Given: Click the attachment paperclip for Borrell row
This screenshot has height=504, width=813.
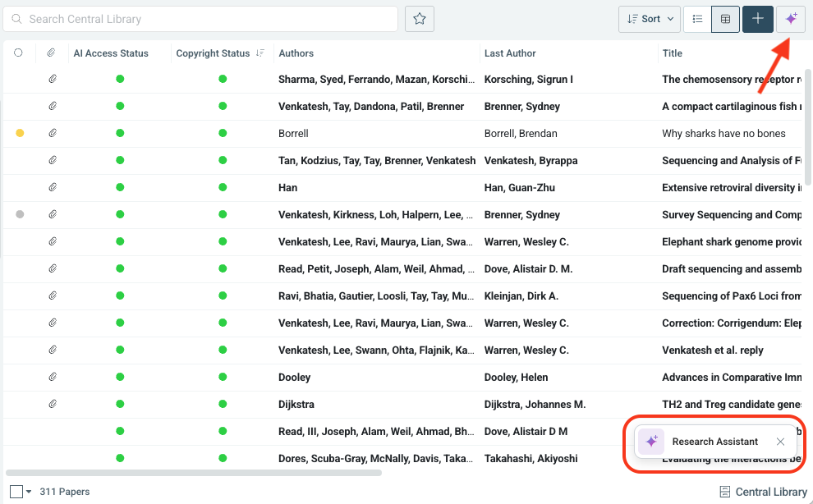Looking at the screenshot, I should 53,133.
